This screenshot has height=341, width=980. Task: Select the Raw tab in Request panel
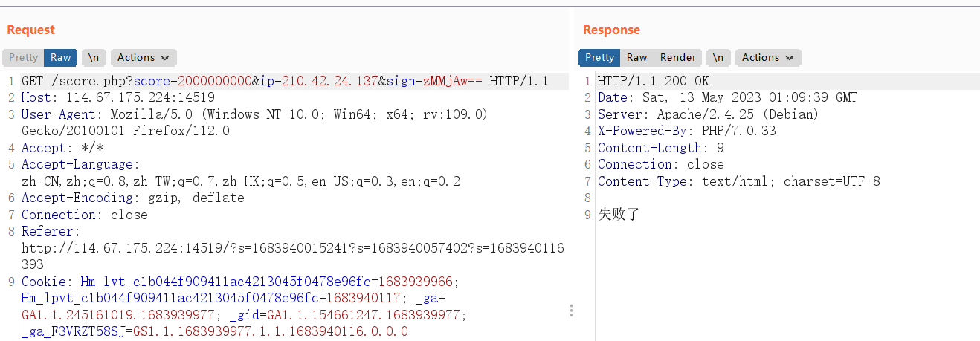pos(61,58)
